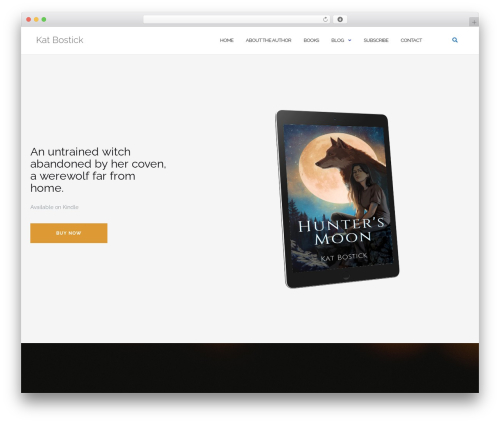Click the browser address bar
The width and height of the screenshot is (500, 423).
point(233,19)
